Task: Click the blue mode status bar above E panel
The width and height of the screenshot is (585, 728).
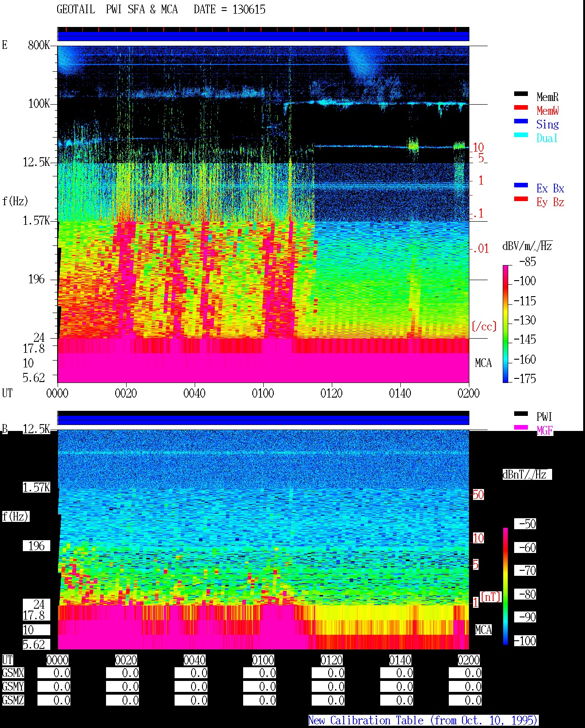Action: click(x=263, y=36)
